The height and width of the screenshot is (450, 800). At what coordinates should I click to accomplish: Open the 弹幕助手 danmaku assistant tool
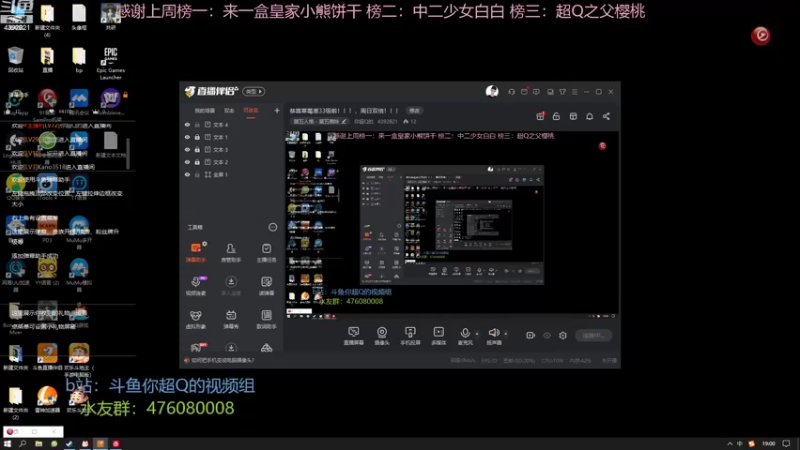coord(195,253)
